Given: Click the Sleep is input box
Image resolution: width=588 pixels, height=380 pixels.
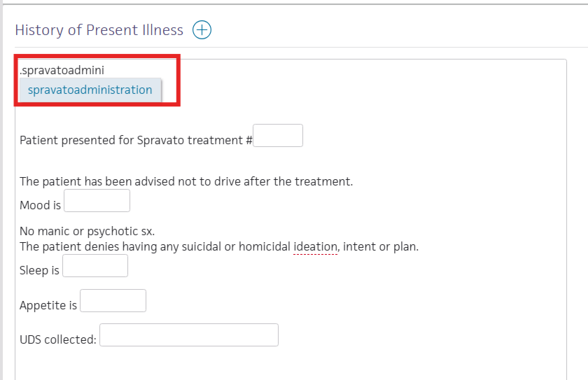Looking at the screenshot, I should (x=95, y=266).
